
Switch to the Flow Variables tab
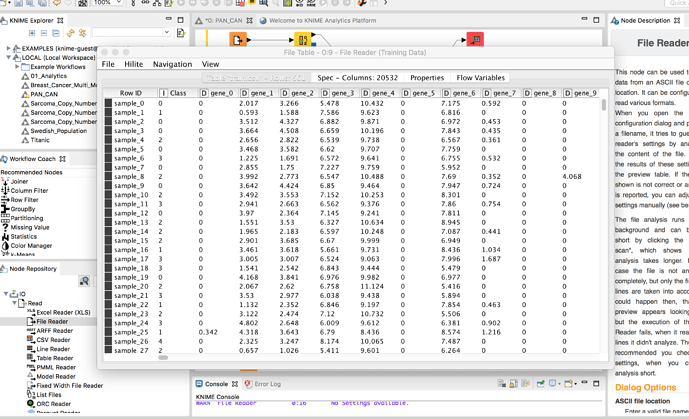pos(480,78)
